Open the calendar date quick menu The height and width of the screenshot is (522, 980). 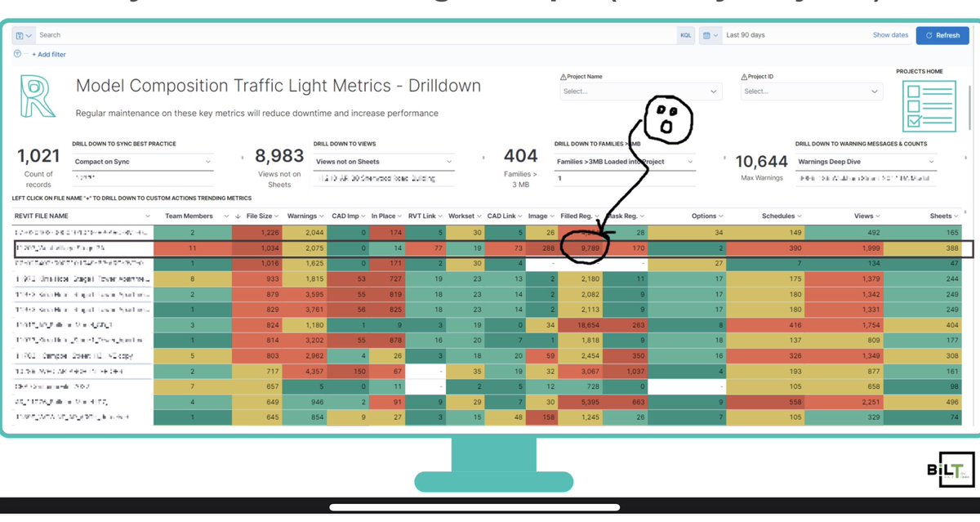tap(710, 35)
